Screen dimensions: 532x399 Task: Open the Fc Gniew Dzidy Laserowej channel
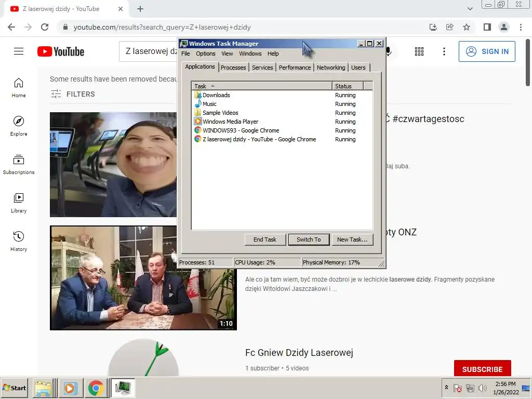[x=299, y=353]
